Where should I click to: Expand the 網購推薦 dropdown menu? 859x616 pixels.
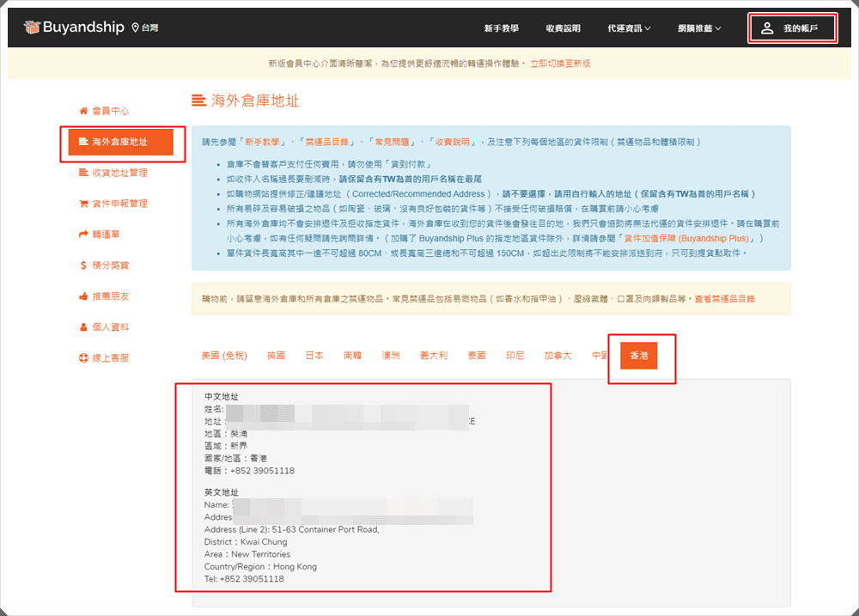[x=699, y=28]
